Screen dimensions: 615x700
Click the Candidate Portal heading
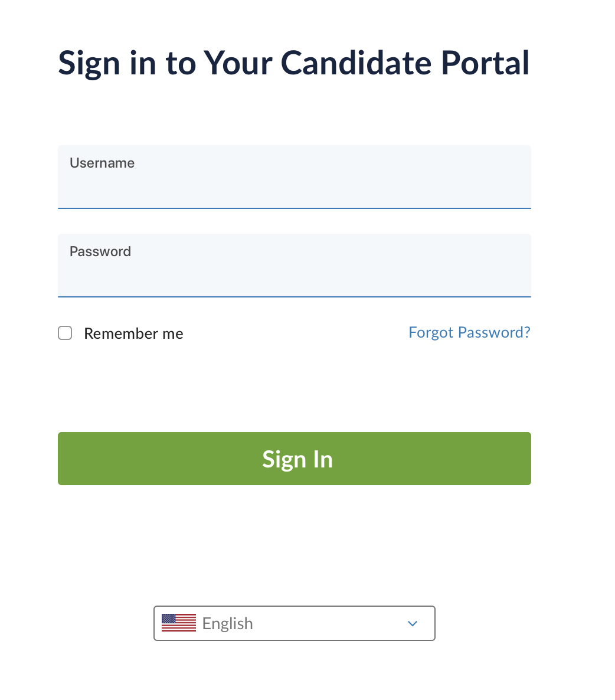294,63
